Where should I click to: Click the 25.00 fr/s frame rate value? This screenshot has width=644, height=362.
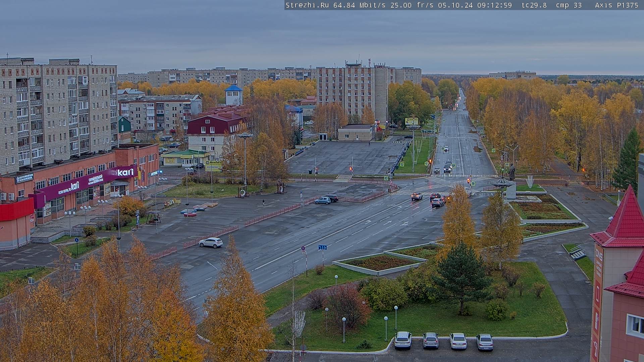click(x=412, y=5)
